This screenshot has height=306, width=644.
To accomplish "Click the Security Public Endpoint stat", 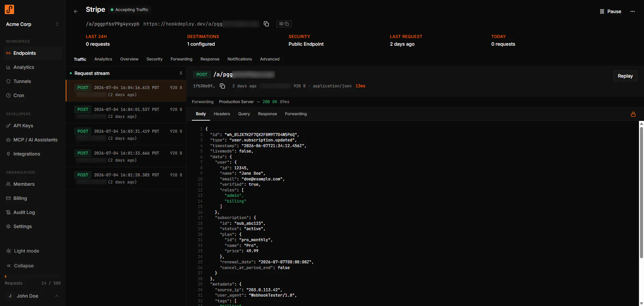I will 306,40.
